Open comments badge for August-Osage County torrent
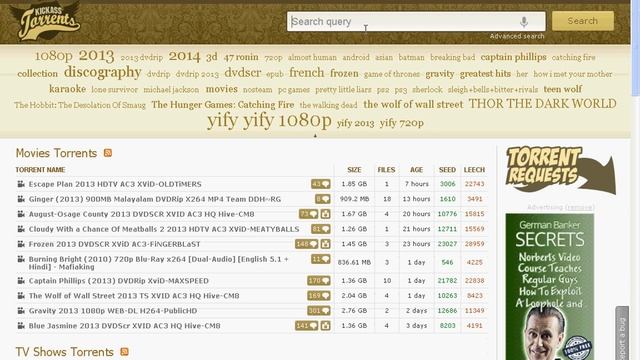 coord(309,214)
